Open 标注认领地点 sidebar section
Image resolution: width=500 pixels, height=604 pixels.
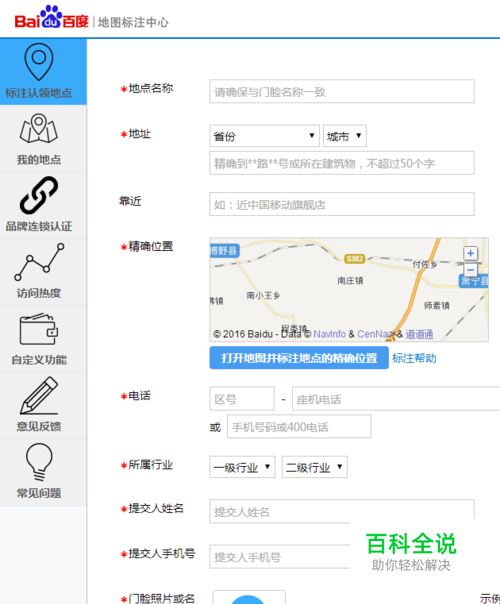pos(43,72)
